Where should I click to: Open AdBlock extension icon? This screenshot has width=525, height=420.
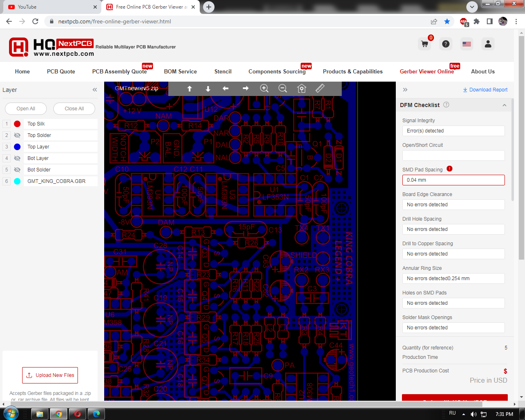[x=464, y=22]
